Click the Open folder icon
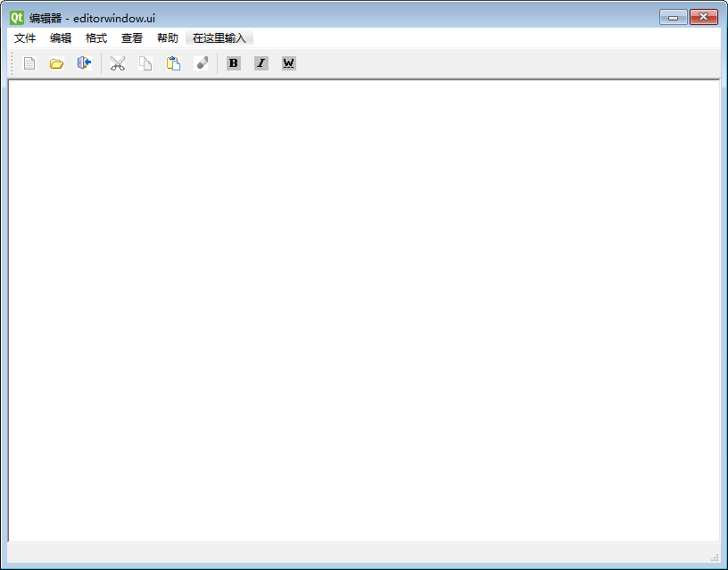 [56, 63]
